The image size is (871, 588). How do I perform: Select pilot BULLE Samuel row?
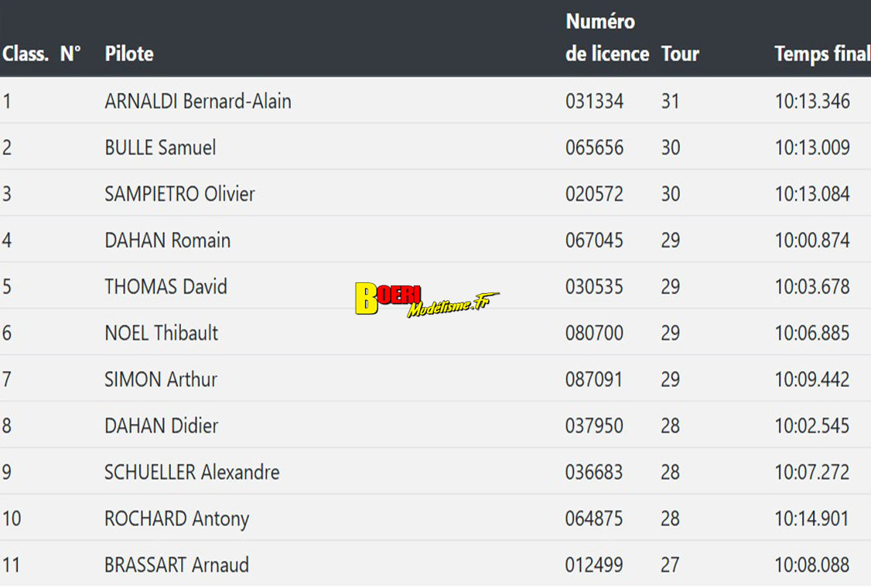point(160,148)
